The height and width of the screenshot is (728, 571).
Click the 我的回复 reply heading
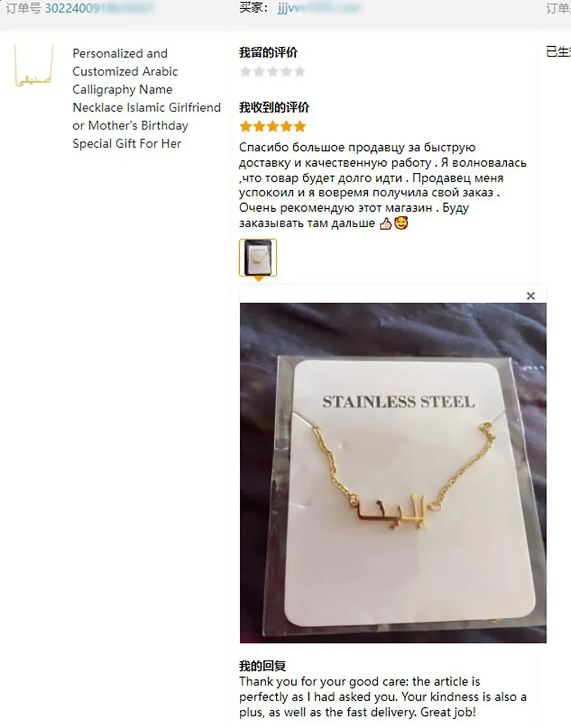(262, 666)
